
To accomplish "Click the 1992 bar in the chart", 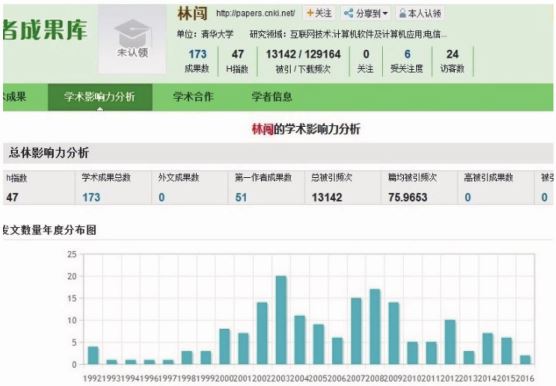I will (x=93, y=356).
